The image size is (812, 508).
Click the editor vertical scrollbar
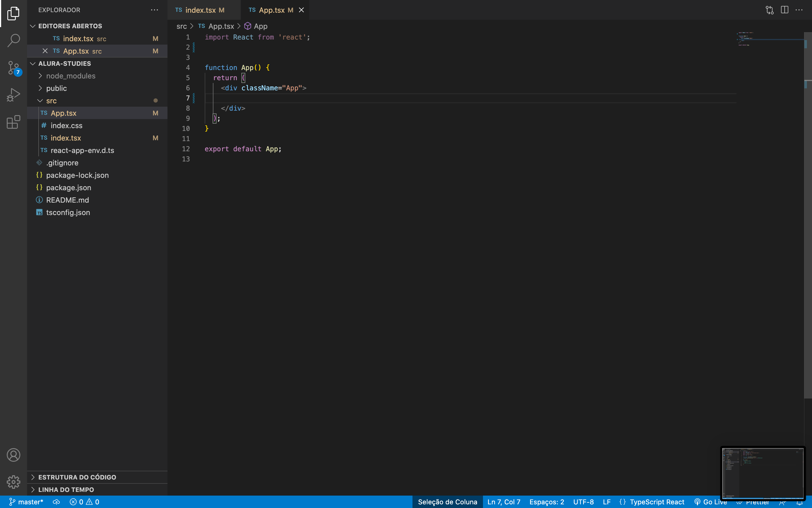pyautogui.click(x=808, y=215)
